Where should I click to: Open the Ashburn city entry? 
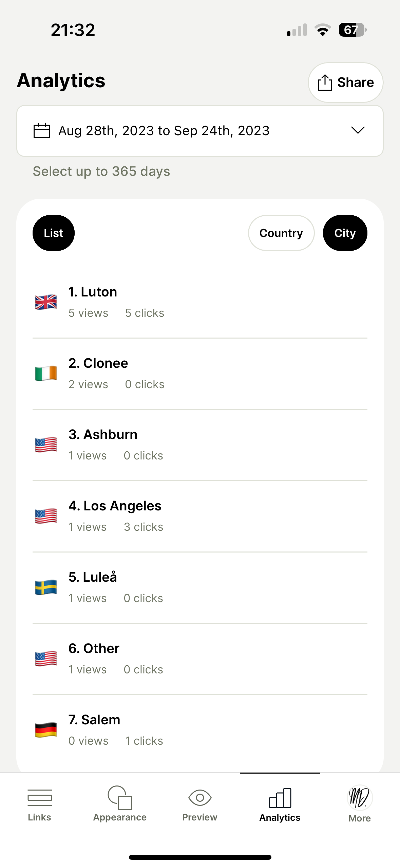[x=200, y=445]
